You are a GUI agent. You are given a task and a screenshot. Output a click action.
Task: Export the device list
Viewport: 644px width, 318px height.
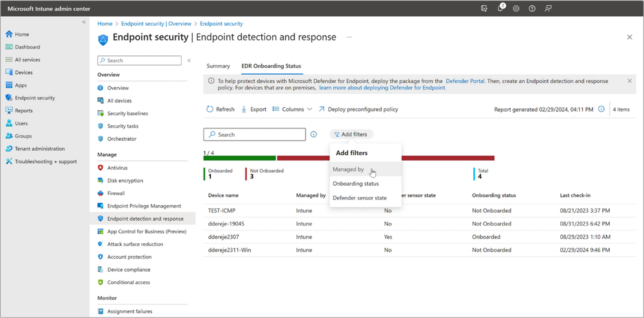pyautogui.click(x=253, y=109)
